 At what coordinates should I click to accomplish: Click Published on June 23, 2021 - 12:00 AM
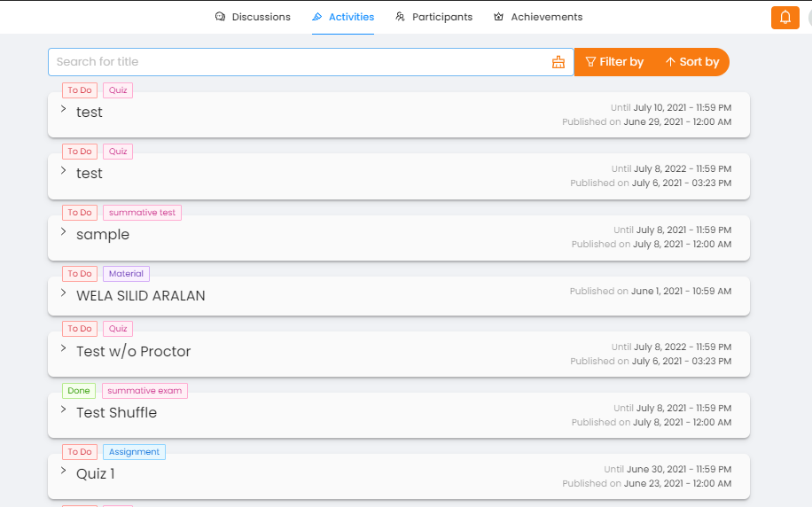[647, 483]
